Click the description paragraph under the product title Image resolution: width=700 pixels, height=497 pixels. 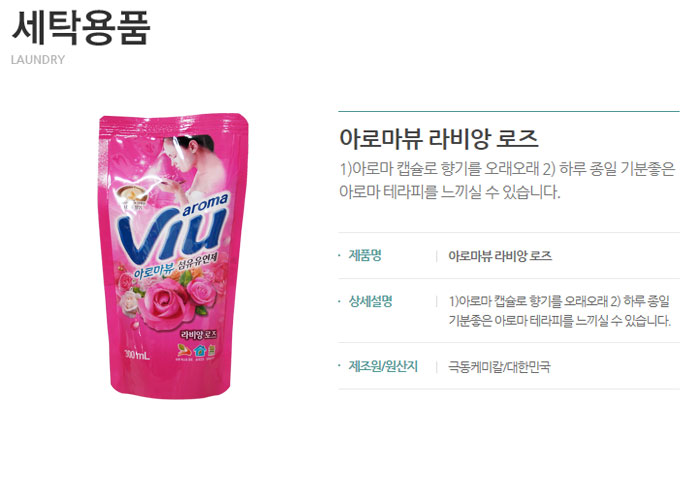point(507,180)
